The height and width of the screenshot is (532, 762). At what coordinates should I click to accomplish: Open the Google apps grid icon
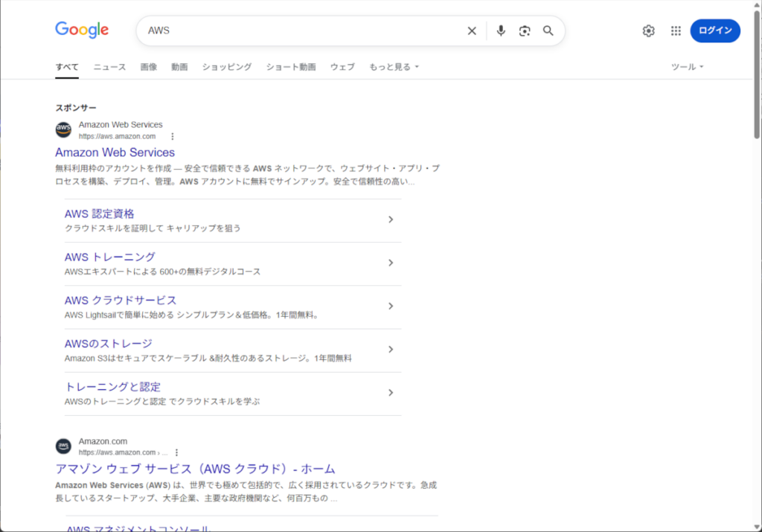coord(676,31)
